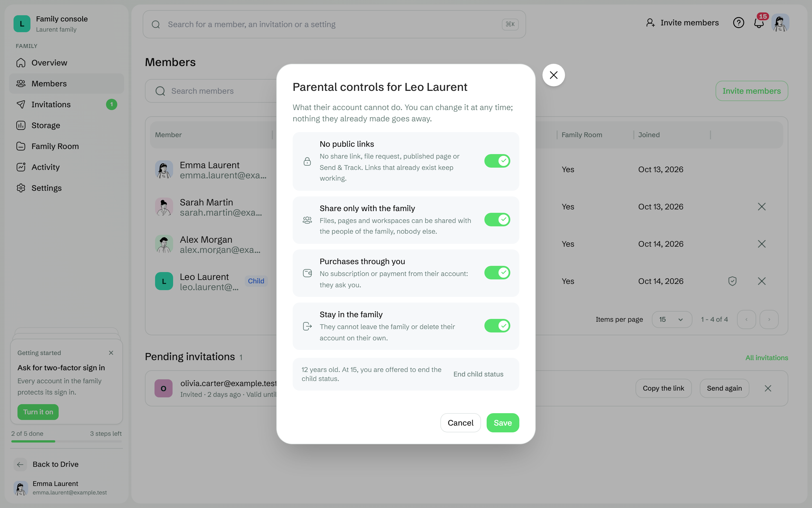Screen dimensions: 812x508
Task: Click green outlined Invite members button
Action: tap(752, 91)
